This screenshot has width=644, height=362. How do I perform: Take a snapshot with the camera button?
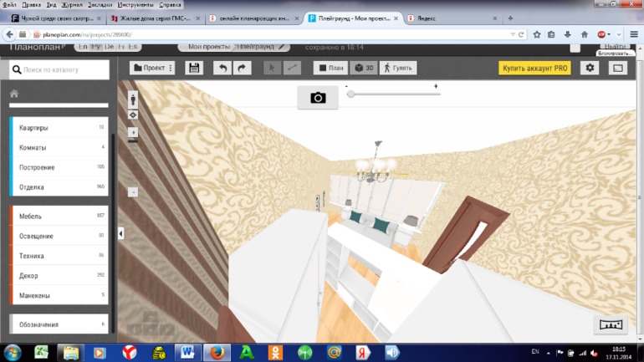pos(318,98)
